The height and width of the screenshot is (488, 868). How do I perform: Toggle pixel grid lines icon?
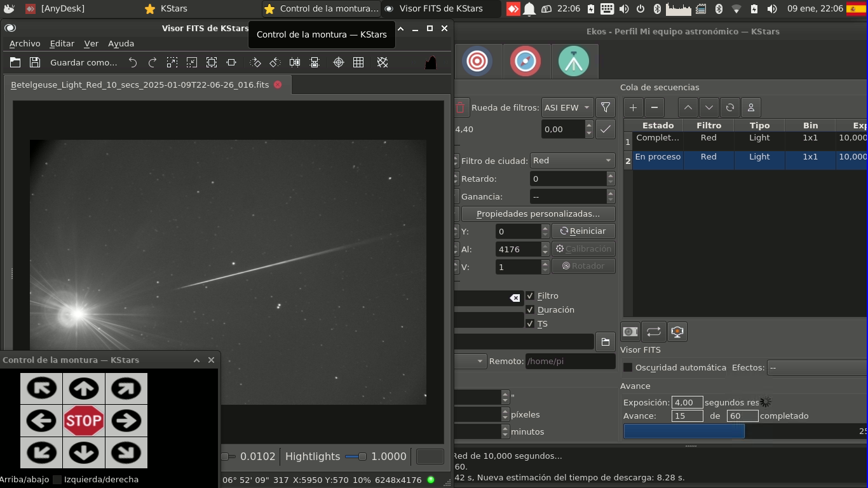[x=358, y=62]
